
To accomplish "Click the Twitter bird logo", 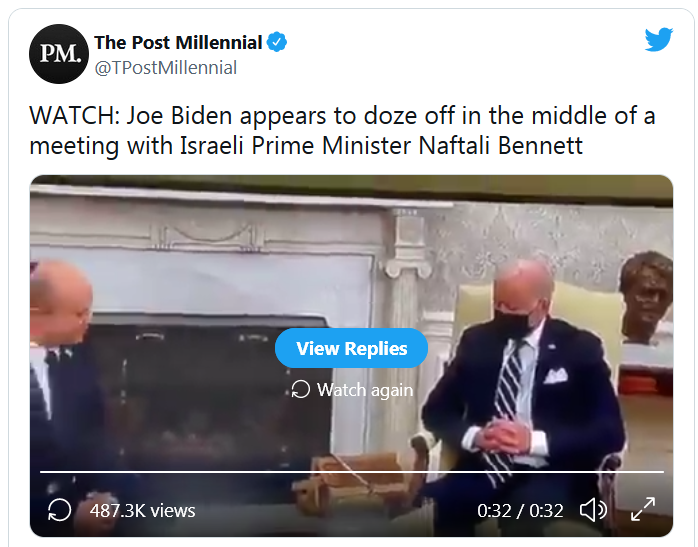I will click(x=658, y=40).
